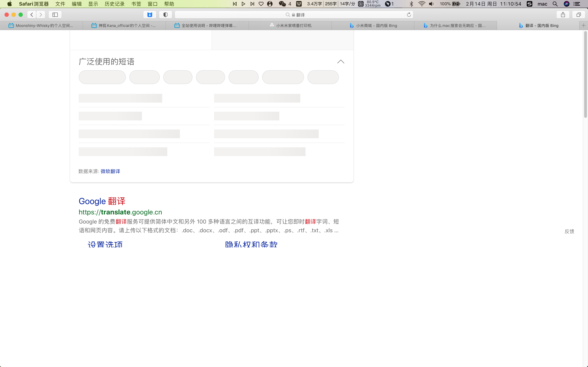Viewport: 588px width, 367px height.
Task: Collapse the 广泛使用的短语 section
Action: (x=341, y=62)
